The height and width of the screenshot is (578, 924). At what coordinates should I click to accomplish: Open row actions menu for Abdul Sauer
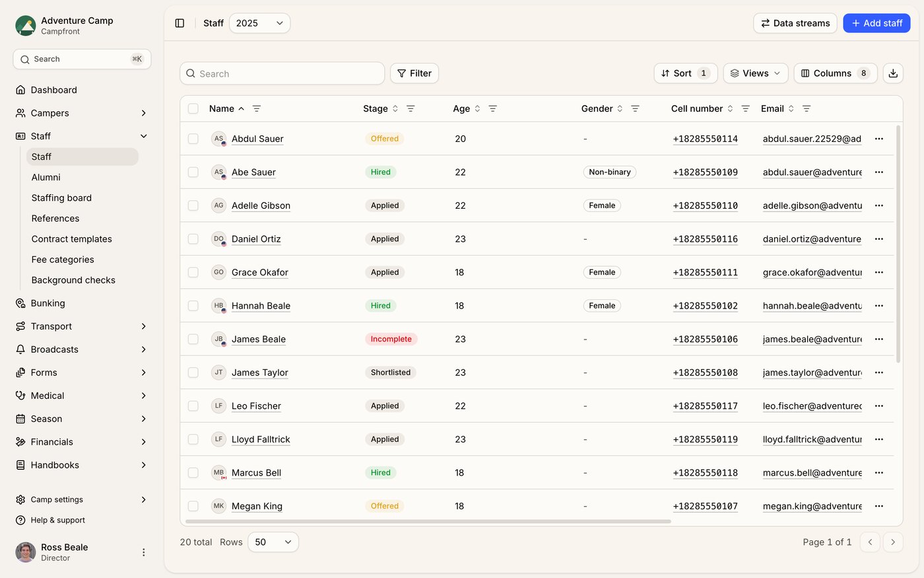tap(879, 139)
